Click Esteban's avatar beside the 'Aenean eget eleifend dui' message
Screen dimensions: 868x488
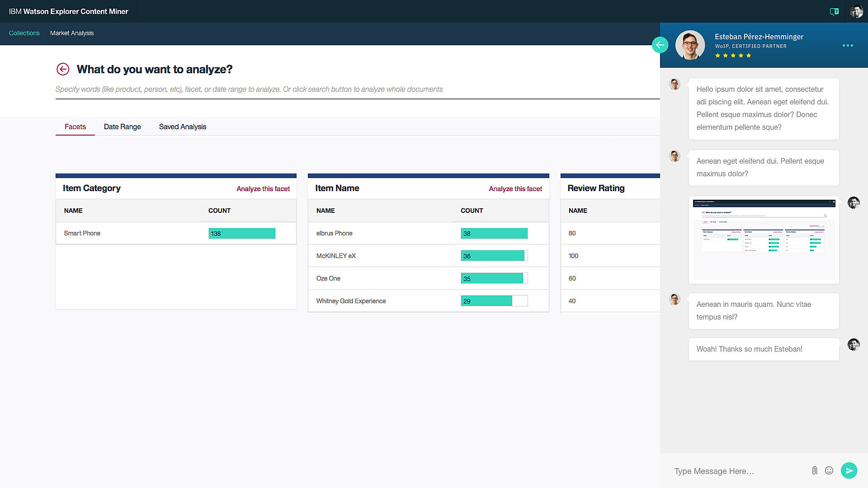click(675, 156)
